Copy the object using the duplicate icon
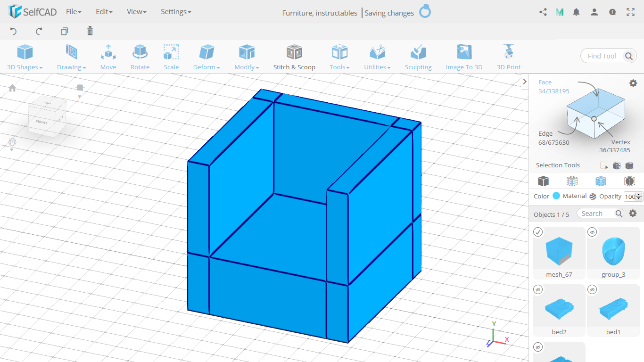 tap(65, 31)
